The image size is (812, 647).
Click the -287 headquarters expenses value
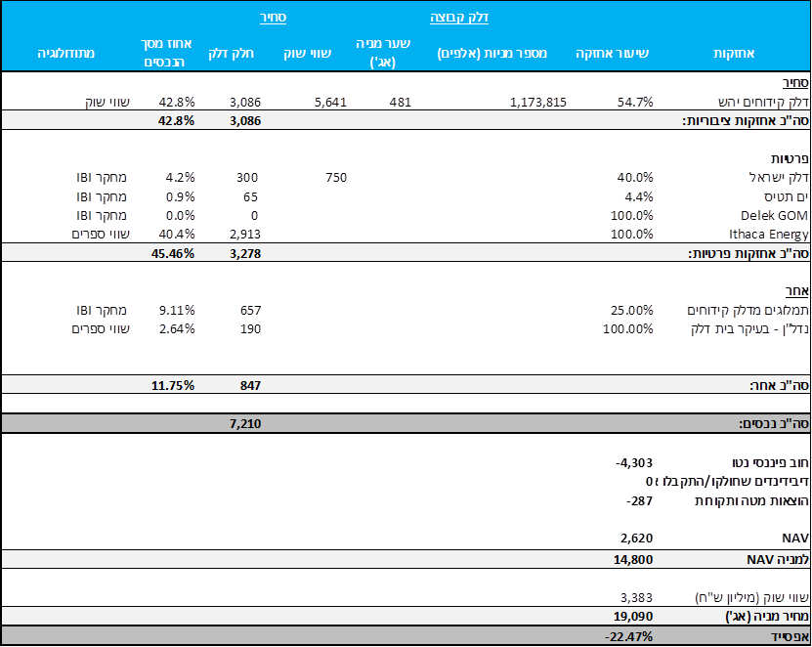[x=640, y=501]
